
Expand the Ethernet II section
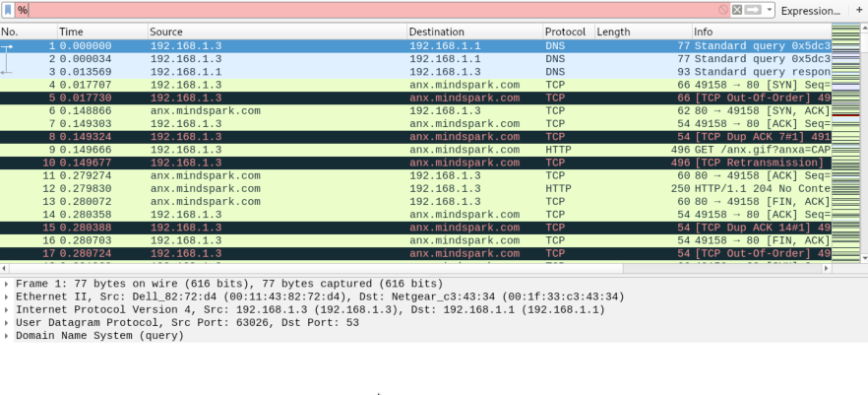pos(8,296)
